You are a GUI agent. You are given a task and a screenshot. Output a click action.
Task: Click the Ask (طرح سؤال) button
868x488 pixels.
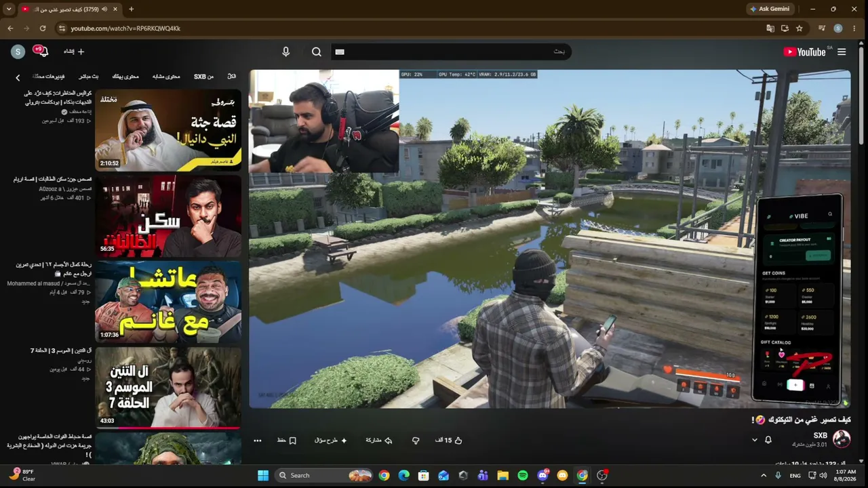331,441
